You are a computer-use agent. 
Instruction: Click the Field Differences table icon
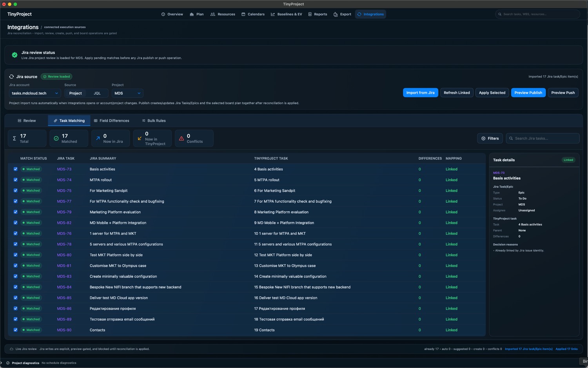96,121
